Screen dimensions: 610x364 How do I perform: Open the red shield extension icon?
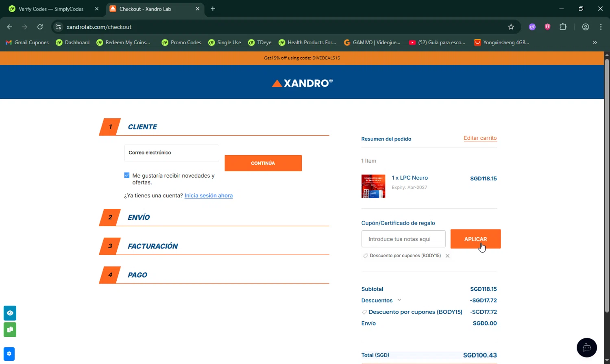click(547, 27)
